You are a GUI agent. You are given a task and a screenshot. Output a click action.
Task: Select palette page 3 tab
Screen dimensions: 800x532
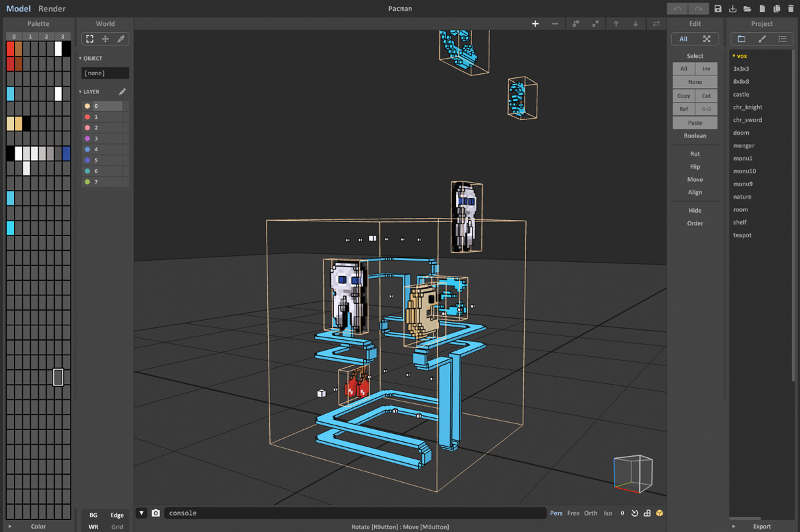[62, 37]
